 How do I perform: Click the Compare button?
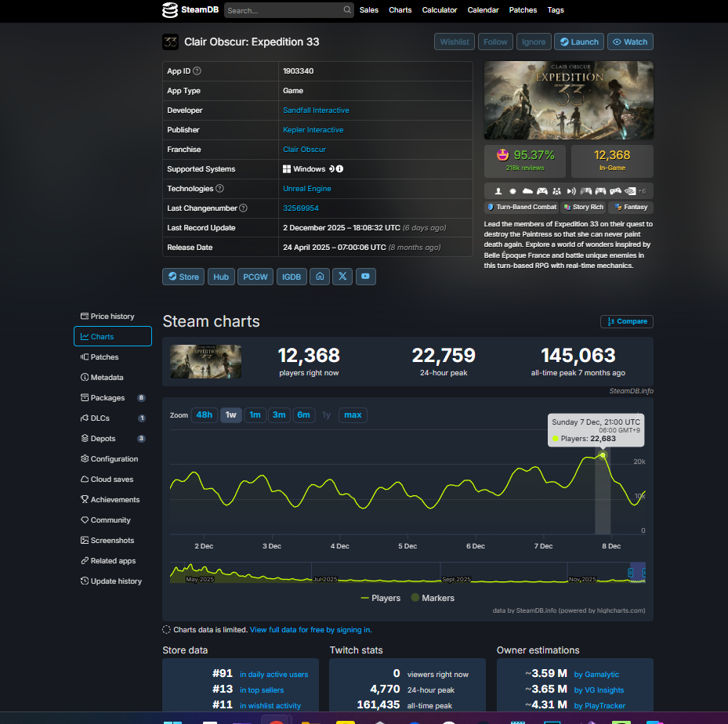pyautogui.click(x=626, y=321)
